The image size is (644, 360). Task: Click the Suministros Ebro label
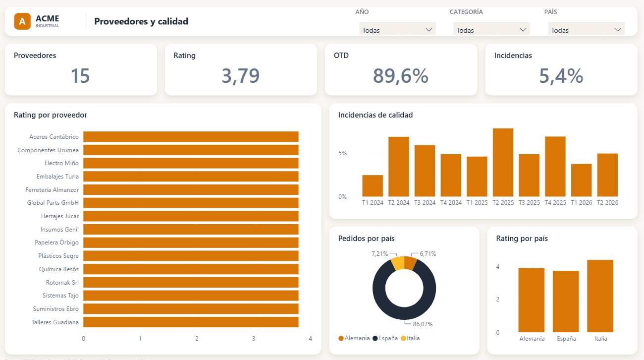pos(55,308)
